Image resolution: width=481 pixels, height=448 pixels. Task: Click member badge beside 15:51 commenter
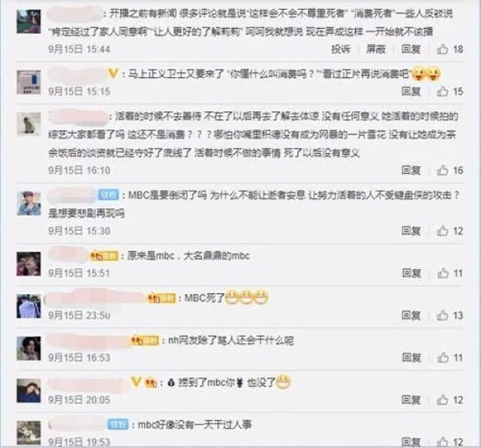pos(104,255)
